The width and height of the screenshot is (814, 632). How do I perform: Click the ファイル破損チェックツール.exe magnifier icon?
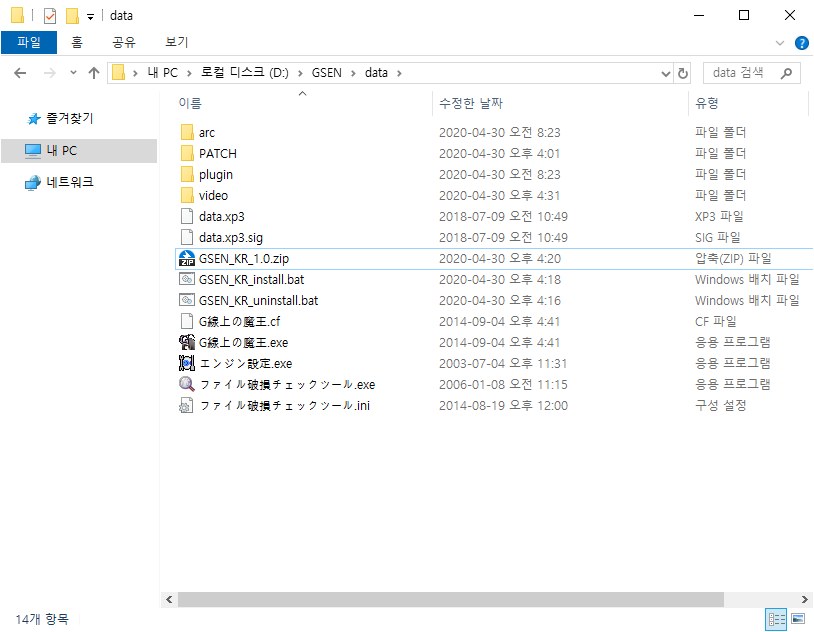[187, 384]
